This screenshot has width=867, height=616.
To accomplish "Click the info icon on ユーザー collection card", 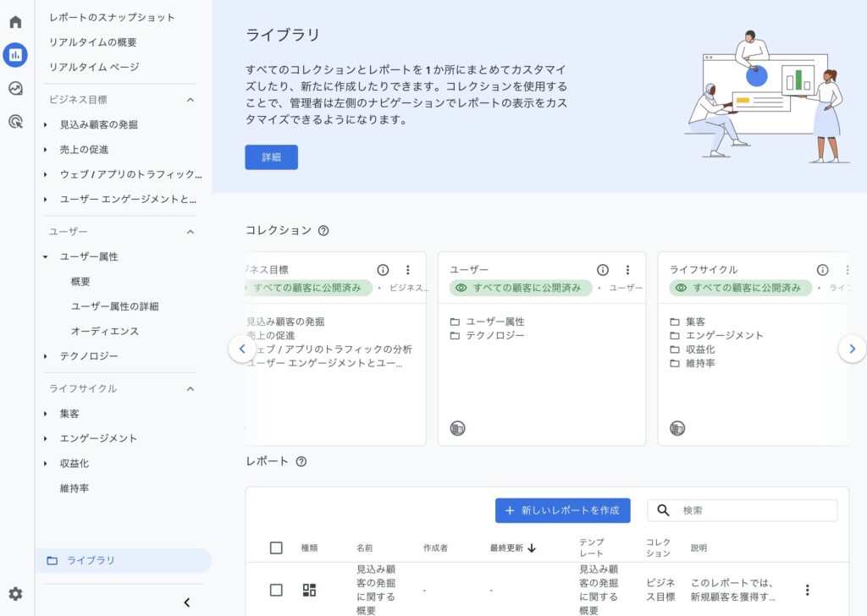I will [603, 270].
